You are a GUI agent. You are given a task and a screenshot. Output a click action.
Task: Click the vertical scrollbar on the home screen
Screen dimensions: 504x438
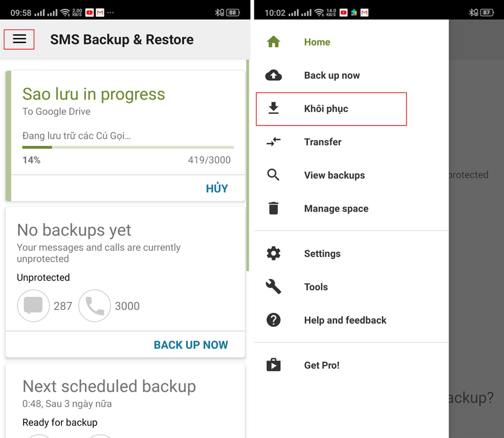[x=247, y=165]
